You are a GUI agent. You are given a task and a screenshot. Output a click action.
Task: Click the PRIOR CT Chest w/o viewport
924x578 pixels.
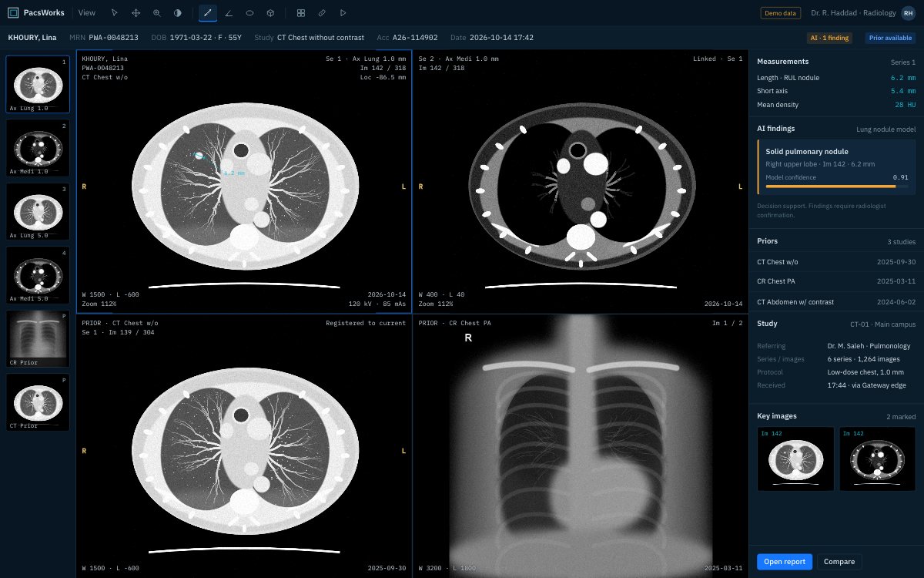coord(244,445)
